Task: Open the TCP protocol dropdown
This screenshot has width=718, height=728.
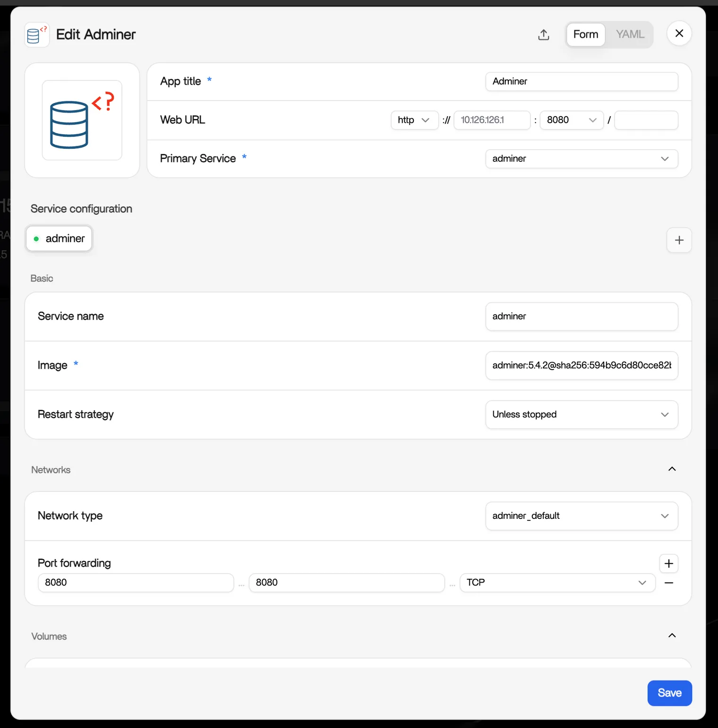Action: coord(557,583)
